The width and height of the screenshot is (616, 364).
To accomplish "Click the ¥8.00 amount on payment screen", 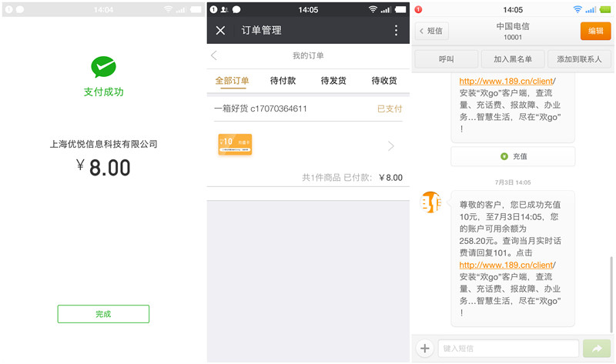I will [x=103, y=168].
